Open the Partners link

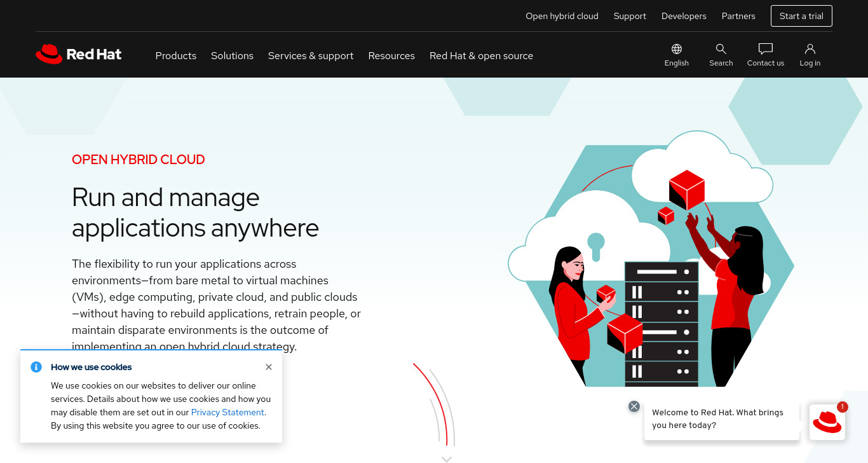coord(738,16)
